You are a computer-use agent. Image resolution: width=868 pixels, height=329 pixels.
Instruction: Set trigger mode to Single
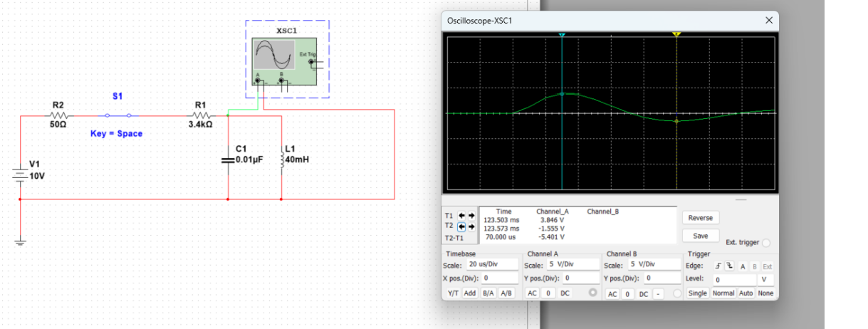click(698, 293)
